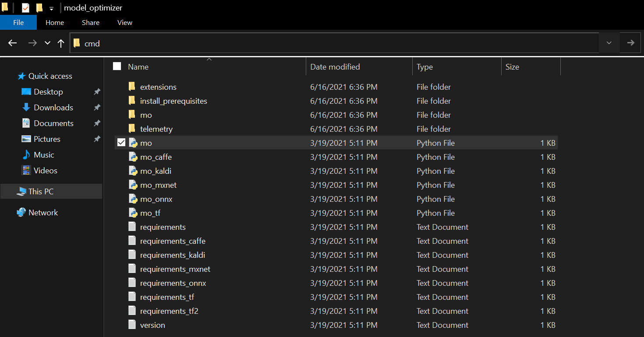Screen dimensions: 644x337
Task: Open the Customize Quick Access Toolbar dropdown
Action: (51, 8)
